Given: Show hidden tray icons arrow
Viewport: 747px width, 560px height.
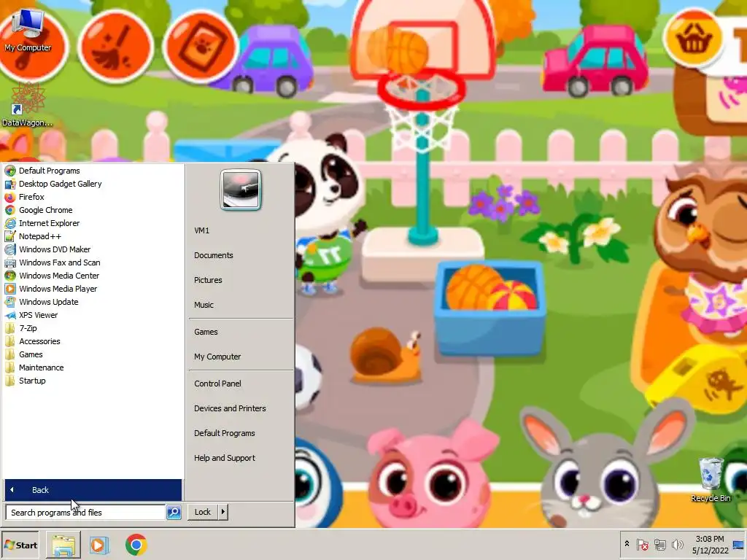Looking at the screenshot, I should pyautogui.click(x=627, y=544).
